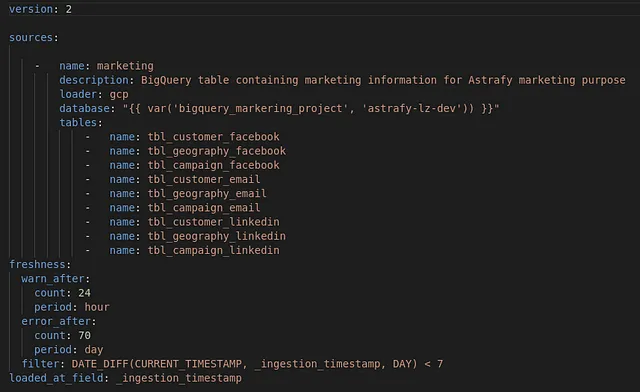Click the 'hour' period value
This screenshot has width=640, height=392.
pyautogui.click(x=97, y=307)
